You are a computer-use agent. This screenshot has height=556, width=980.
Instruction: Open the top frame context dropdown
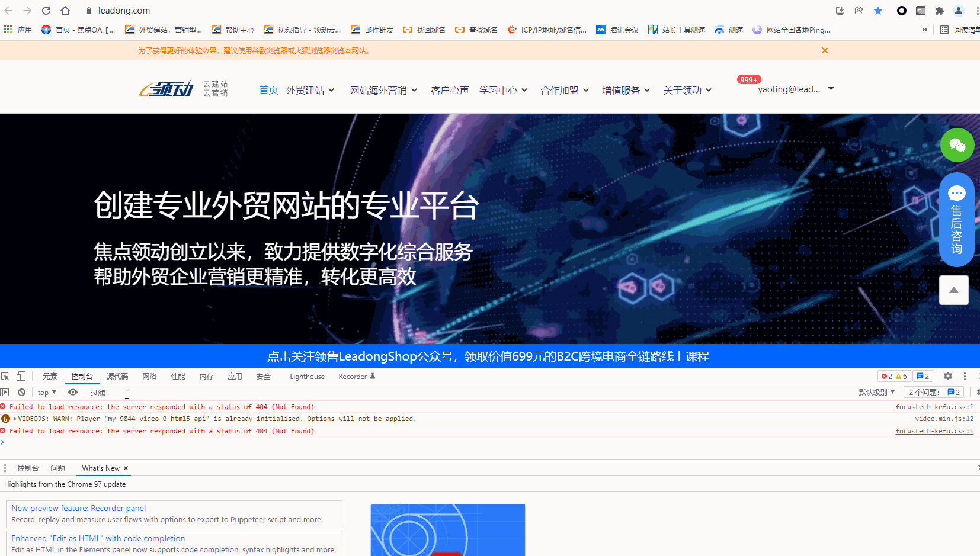(x=46, y=392)
